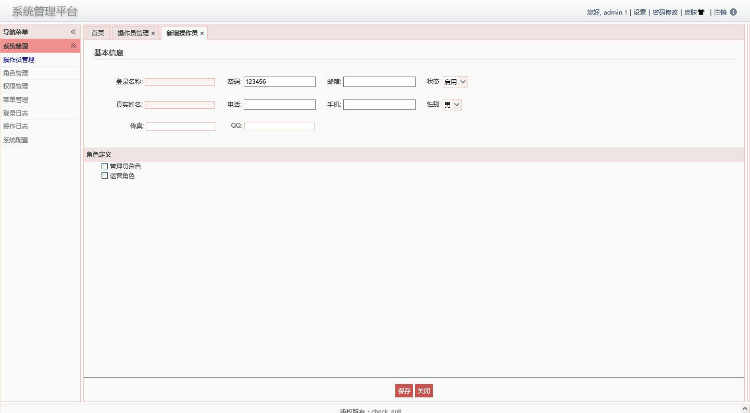The width and height of the screenshot is (750, 413).
Task: Open the 性别 gender dropdown
Action: (452, 104)
